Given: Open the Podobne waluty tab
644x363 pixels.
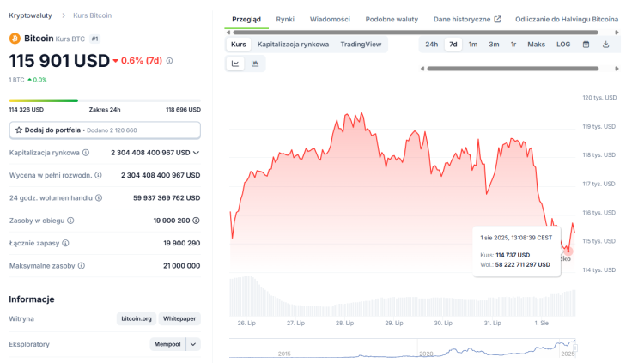Looking at the screenshot, I should [x=392, y=19].
